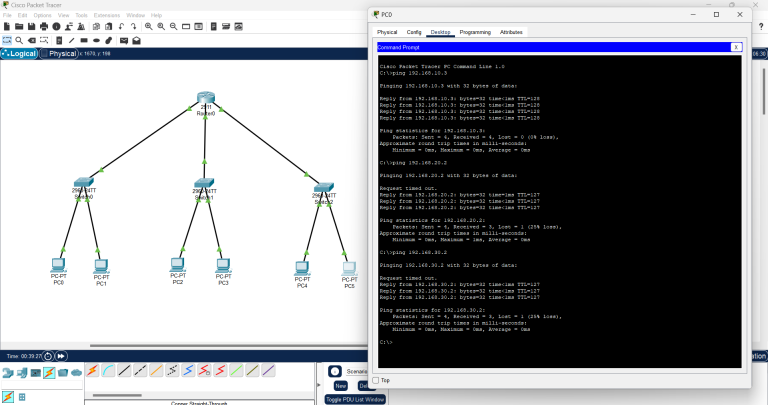
Task: Click the workspace horizontal scrollbar
Action: click(229, 346)
